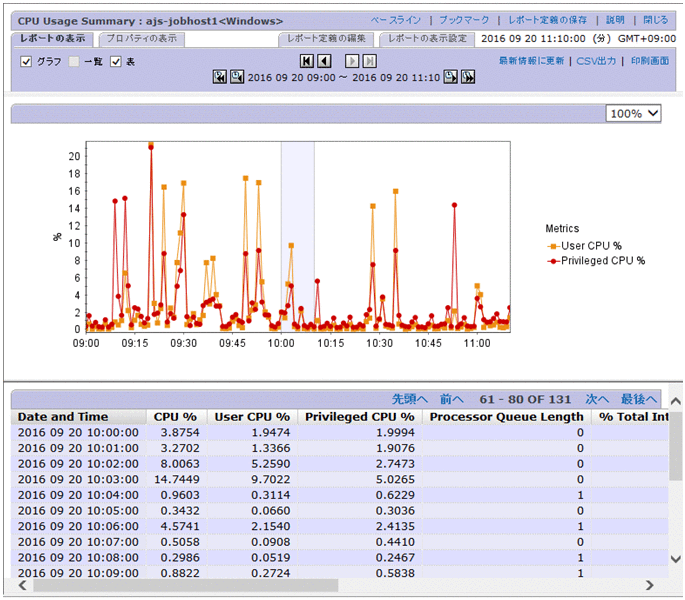Viewport: 685px width, 600px height.
Task: Click the CSV出力 link
Action: click(597, 61)
